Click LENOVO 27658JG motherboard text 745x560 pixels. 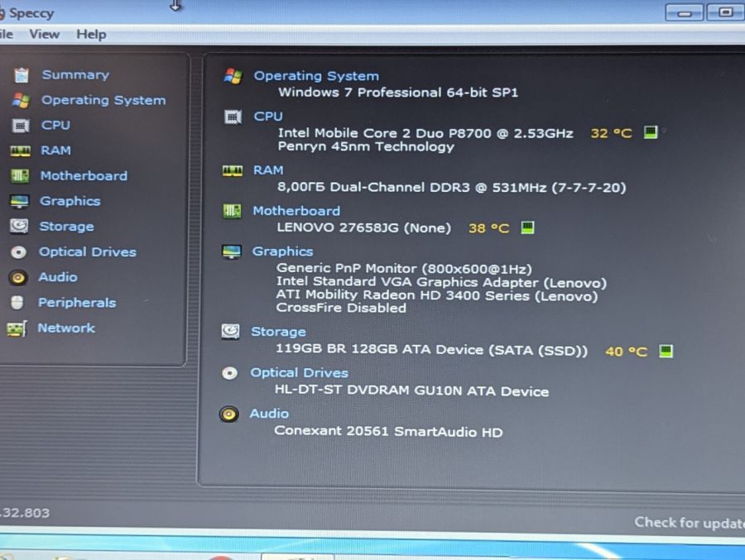coord(364,228)
